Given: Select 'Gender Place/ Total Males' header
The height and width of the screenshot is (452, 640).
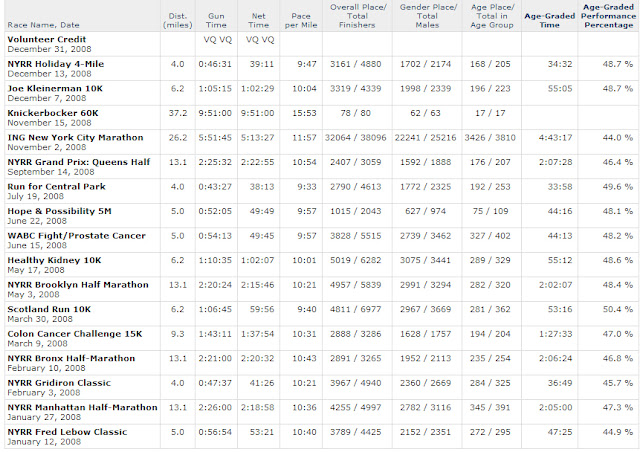Looking at the screenshot, I should click(x=428, y=16).
